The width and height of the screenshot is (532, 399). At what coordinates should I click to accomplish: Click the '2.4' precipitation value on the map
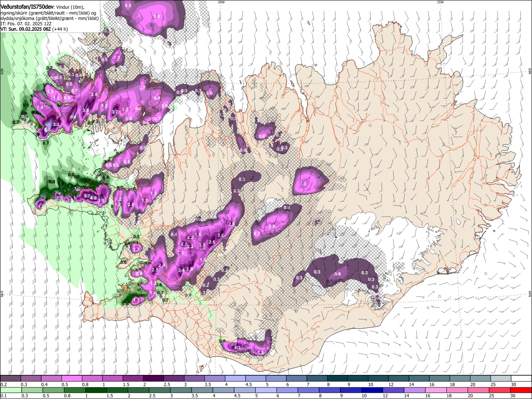pyautogui.click(x=162, y=265)
